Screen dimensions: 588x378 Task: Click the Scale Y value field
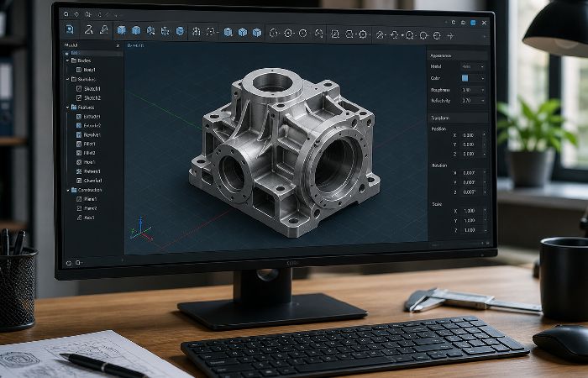coord(471,220)
